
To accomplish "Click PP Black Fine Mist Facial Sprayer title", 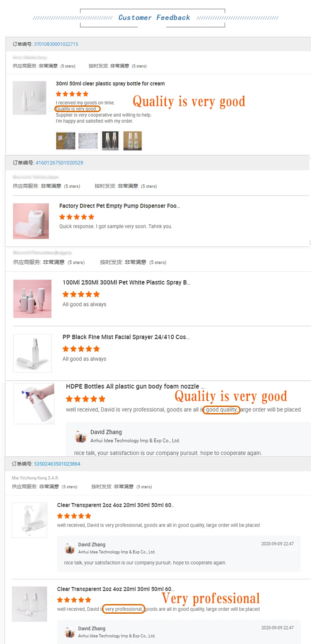I will (126, 337).
